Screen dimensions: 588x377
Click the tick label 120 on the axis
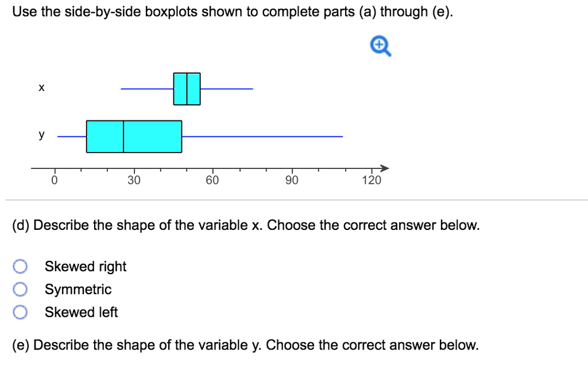pyautogui.click(x=373, y=179)
